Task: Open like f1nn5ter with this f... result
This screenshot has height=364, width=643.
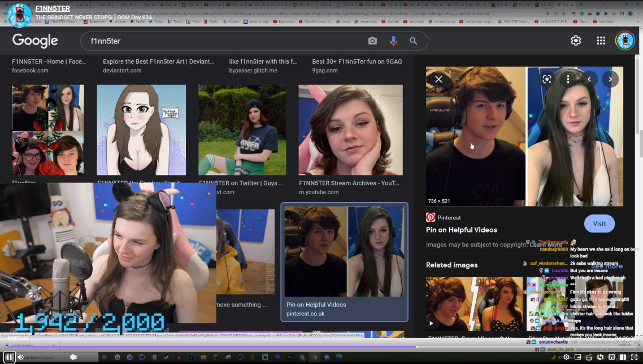Action: [263, 62]
